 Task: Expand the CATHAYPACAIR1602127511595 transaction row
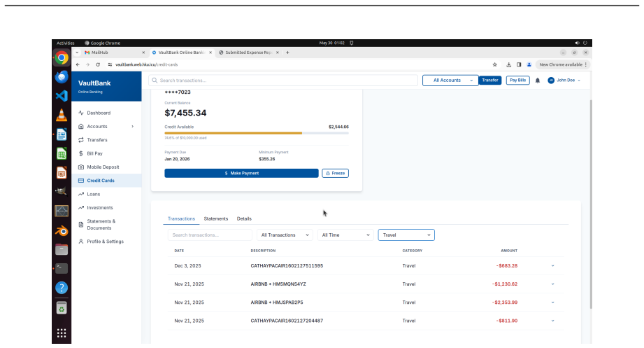click(553, 266)
